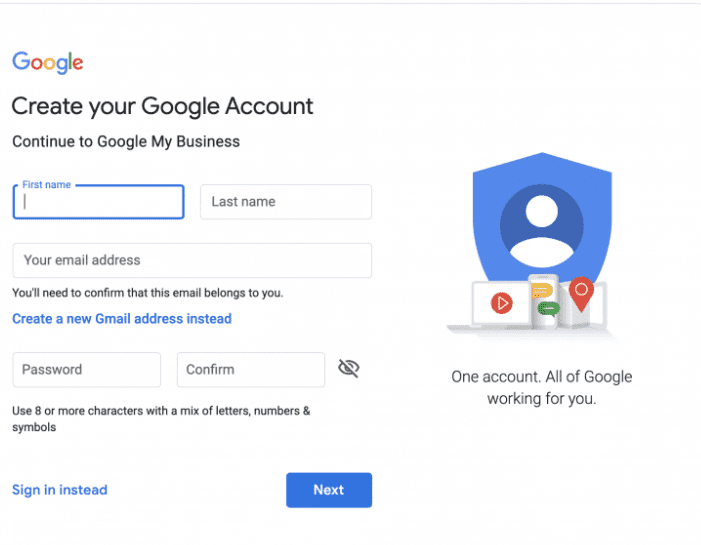
Task: Click the Create your Google Account heading
Action: pos(162,106)
